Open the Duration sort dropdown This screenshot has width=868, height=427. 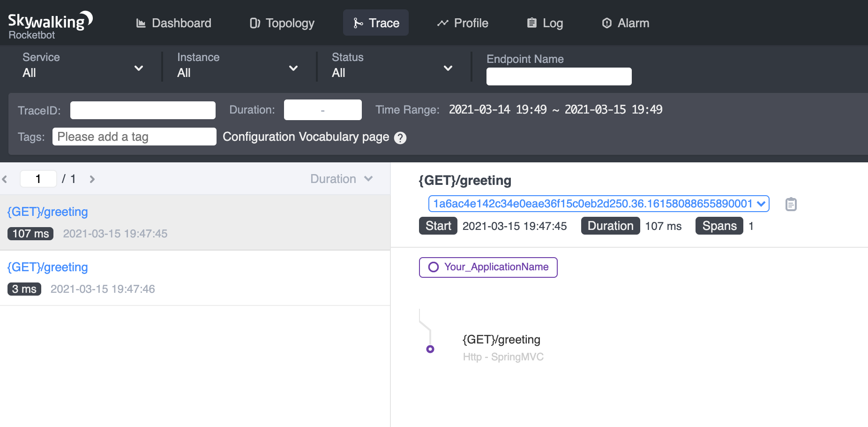[x=342, y=179]
